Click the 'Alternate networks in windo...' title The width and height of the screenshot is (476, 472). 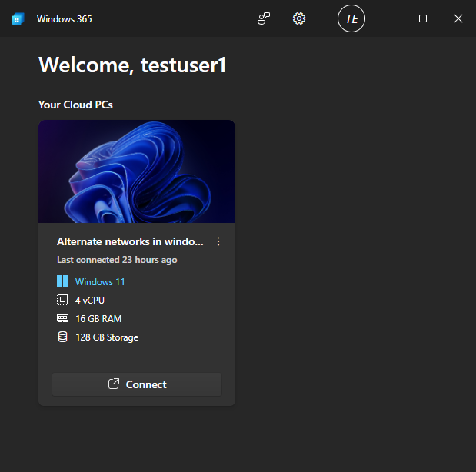point(130,241)
